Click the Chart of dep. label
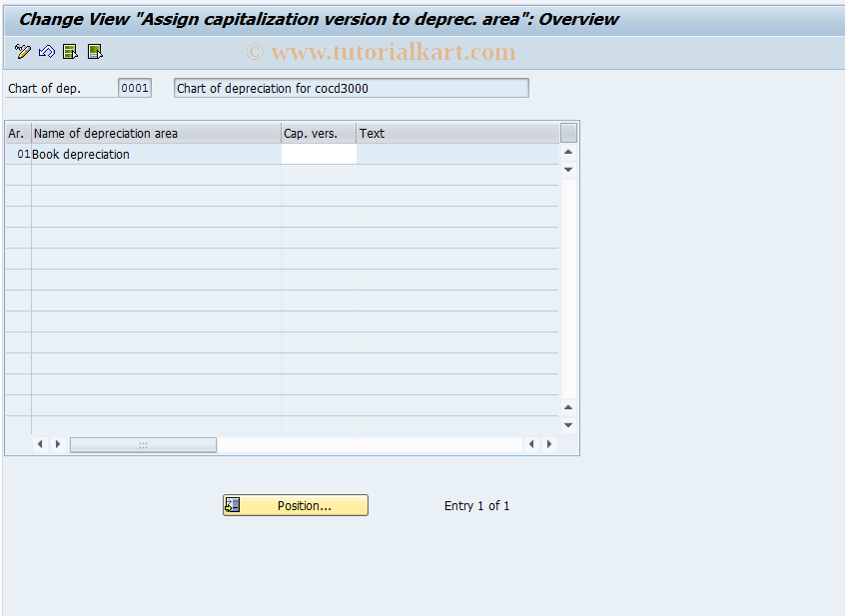The image size is (845, 616). (x=44, y=89)
